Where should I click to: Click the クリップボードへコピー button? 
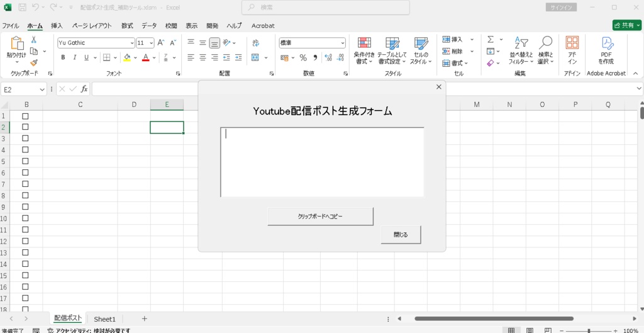pos(320,217)
